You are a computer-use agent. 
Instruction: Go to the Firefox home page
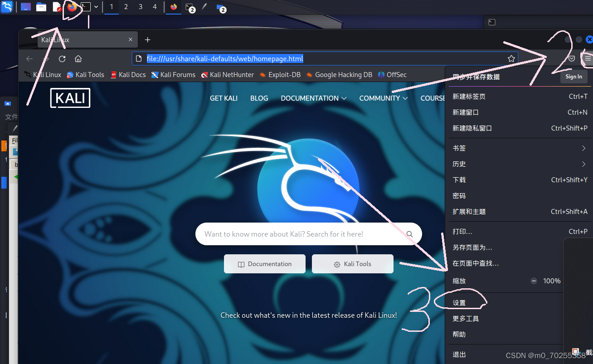tap(78, 58)
